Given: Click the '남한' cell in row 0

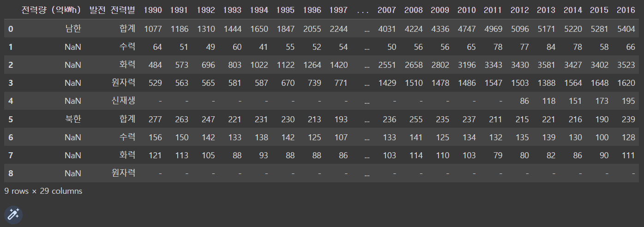Looking at the screenshot, I should pos(73,29).
